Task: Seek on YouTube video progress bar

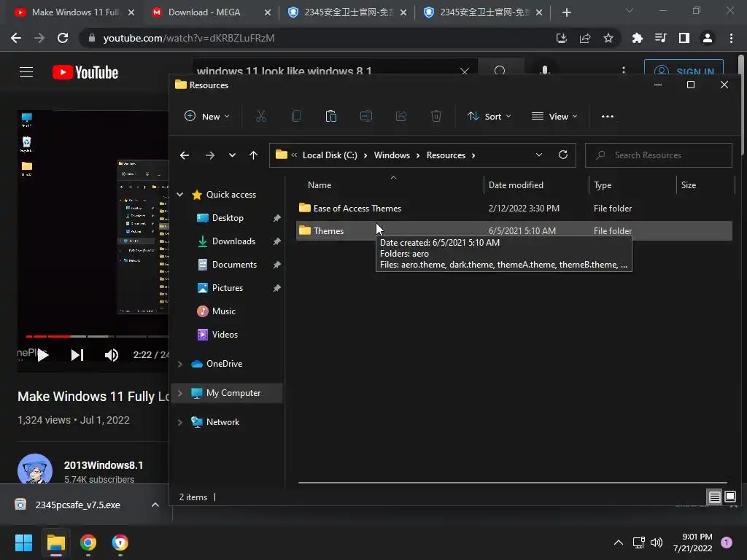Action: 97,336
